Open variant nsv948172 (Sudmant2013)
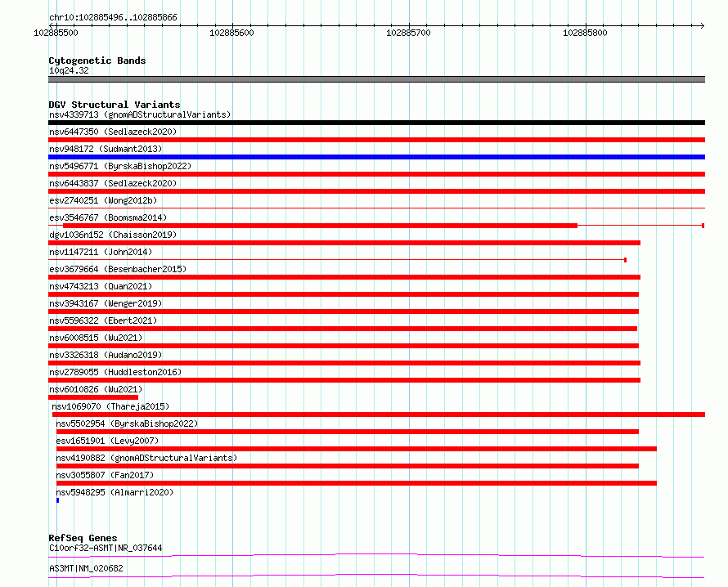 pos(106,149)
